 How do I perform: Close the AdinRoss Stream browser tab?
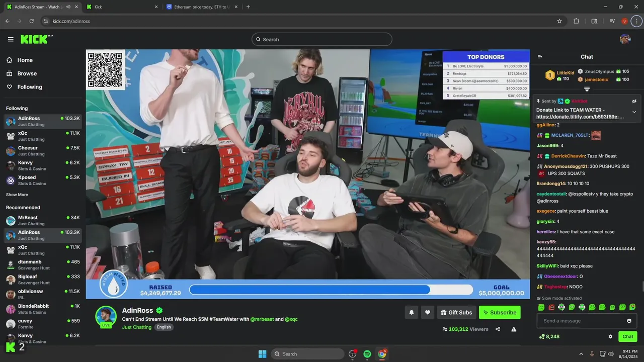point(75,7)
